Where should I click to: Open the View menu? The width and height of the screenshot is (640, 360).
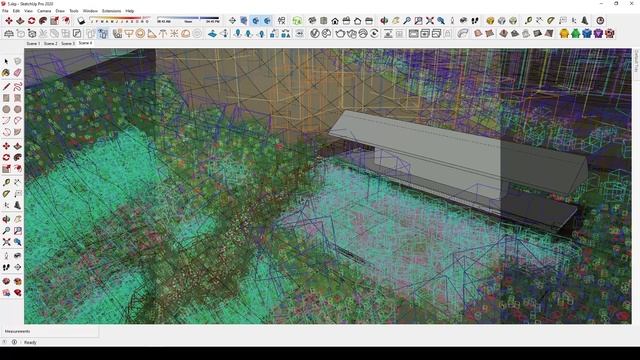29,11
